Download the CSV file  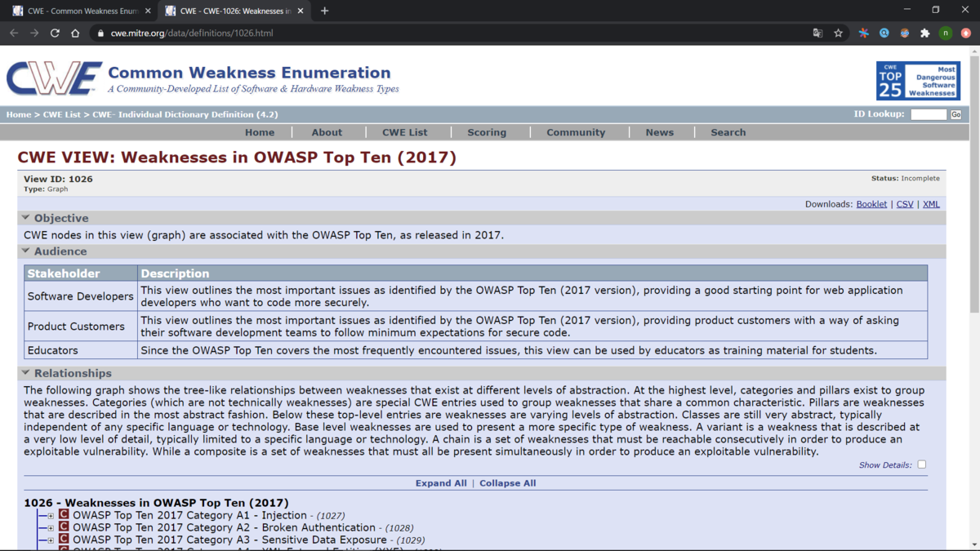905,204
